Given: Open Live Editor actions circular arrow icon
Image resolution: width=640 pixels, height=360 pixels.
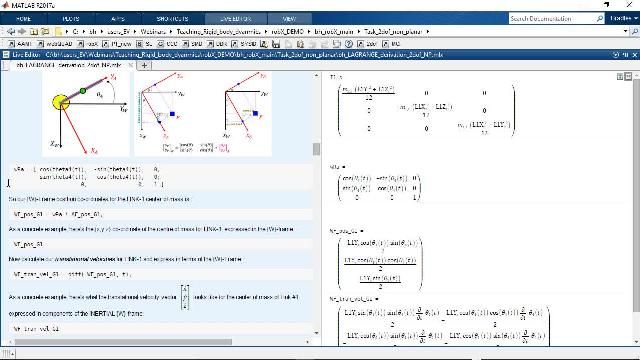Looking at the screenshot, I should tap(616, 55).
